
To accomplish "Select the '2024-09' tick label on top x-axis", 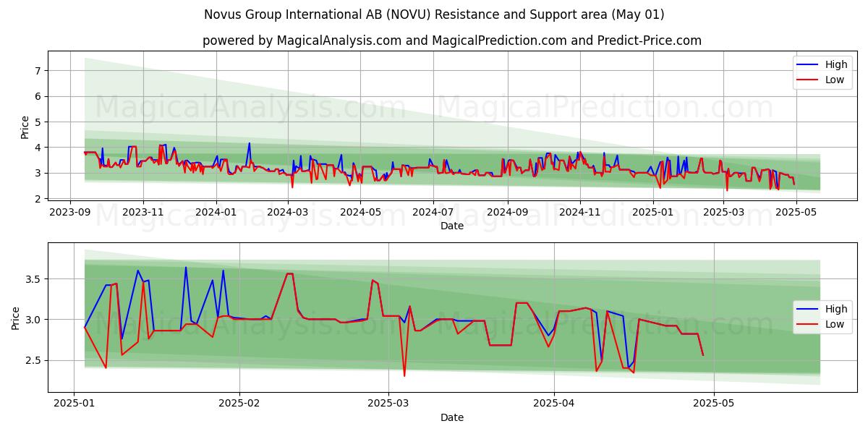I will pos(507,212).
